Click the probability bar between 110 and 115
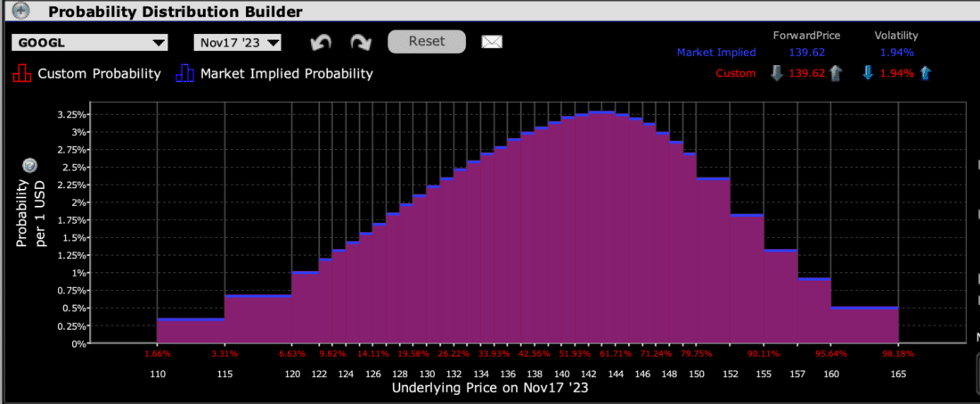 point(191,331)
